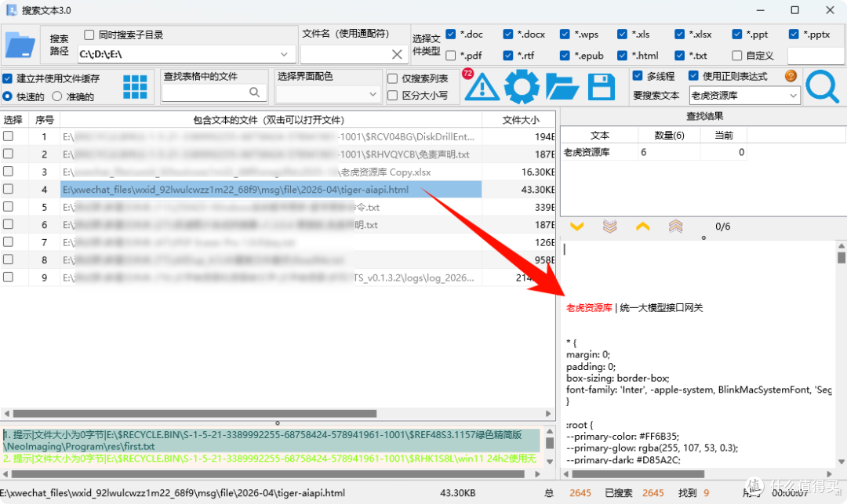Click the open folder icon
Image resolution: width=847 pixels, height=504 pixels.
[562, 88]
